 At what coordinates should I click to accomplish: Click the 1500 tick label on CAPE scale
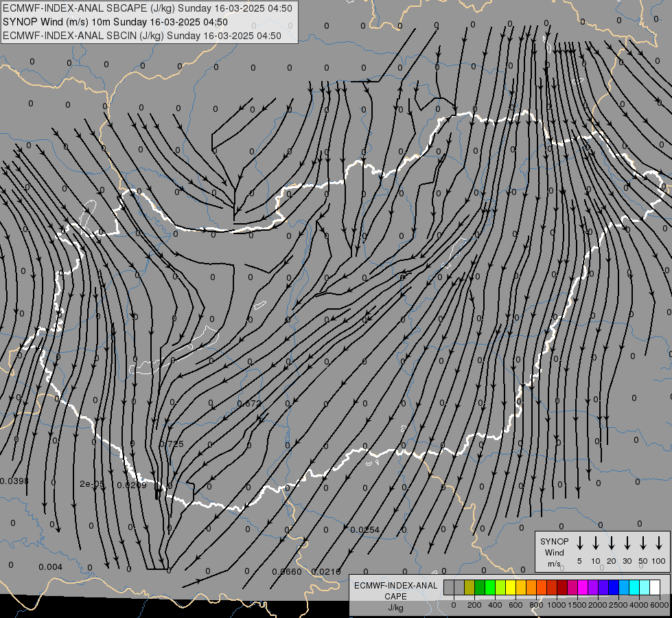[x=577, y=605]
